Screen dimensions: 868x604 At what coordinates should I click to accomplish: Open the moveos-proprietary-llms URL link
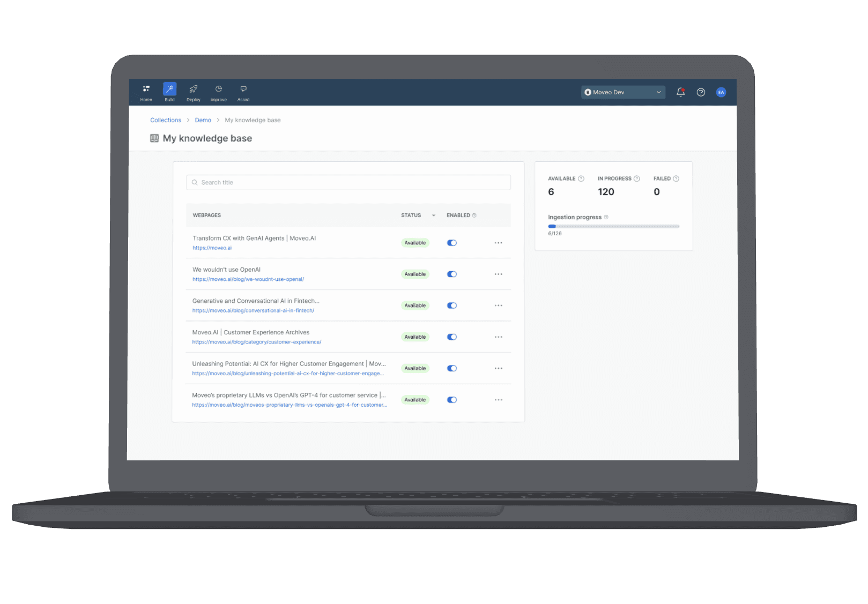(x=290, y=405)
